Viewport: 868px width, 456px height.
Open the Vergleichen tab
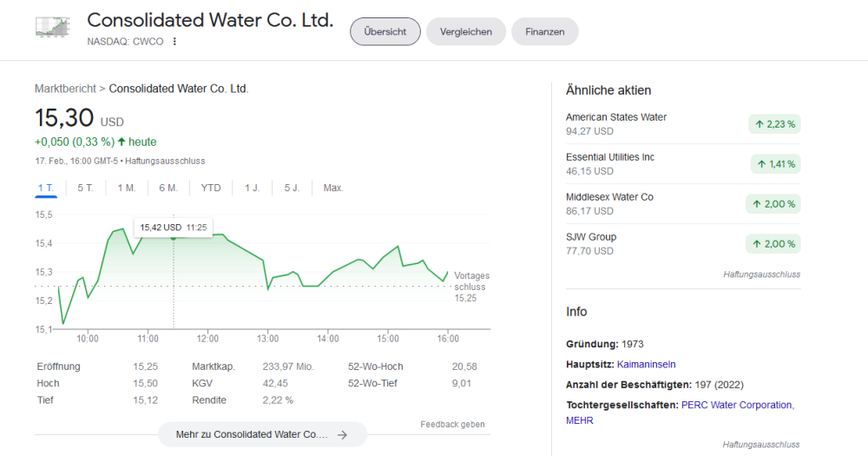coord(466,31)
